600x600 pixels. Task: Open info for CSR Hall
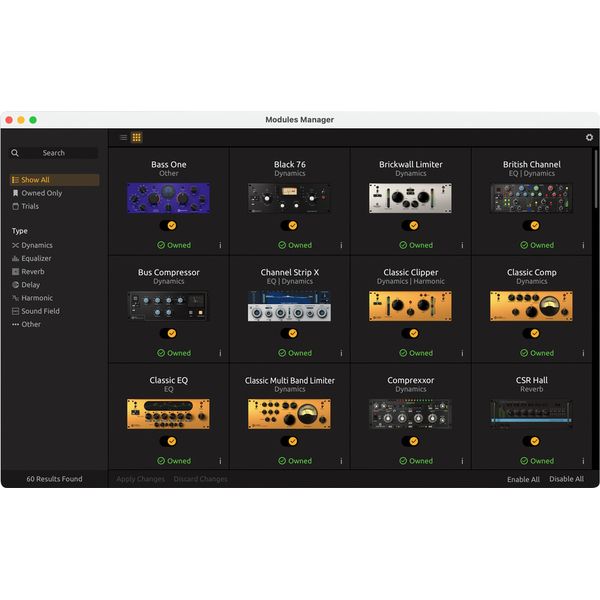pos(583,461)
